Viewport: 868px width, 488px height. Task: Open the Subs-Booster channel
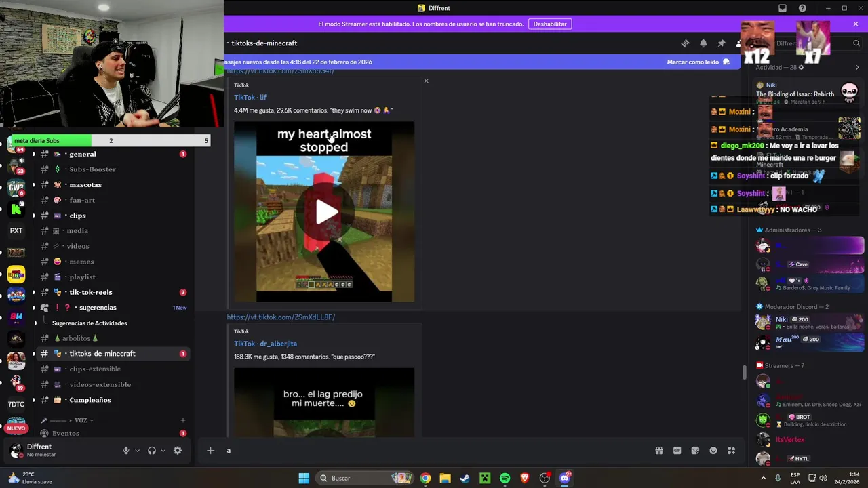112,169
